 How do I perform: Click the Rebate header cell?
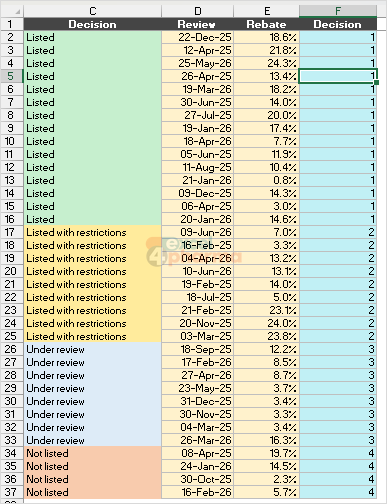266,24
